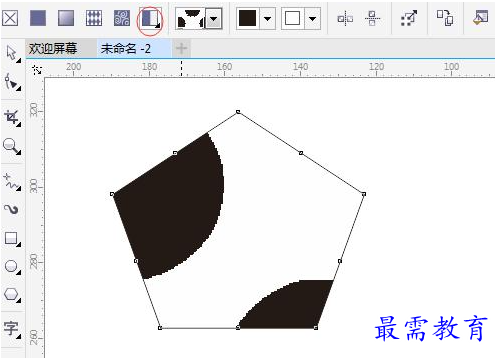Open the back color dropdown arrow
The height and width of the screenshot is (360, 496).
tap(312, 19)
